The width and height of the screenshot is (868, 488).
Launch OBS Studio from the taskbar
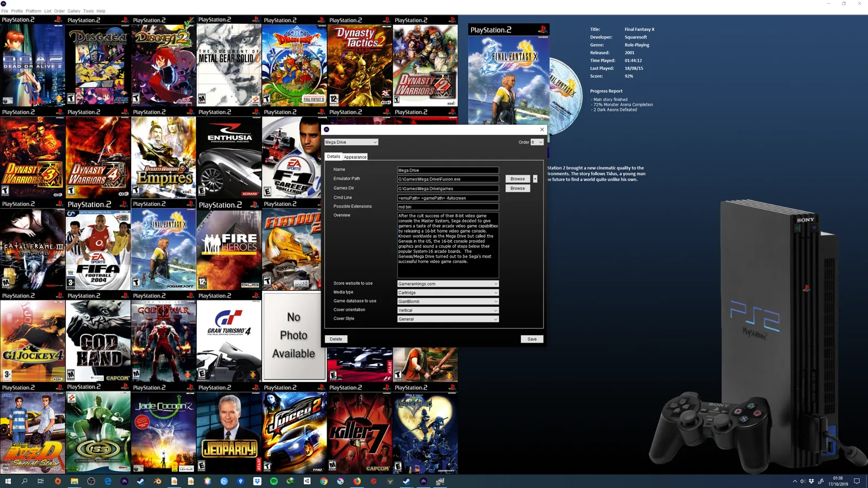[91, 481]
